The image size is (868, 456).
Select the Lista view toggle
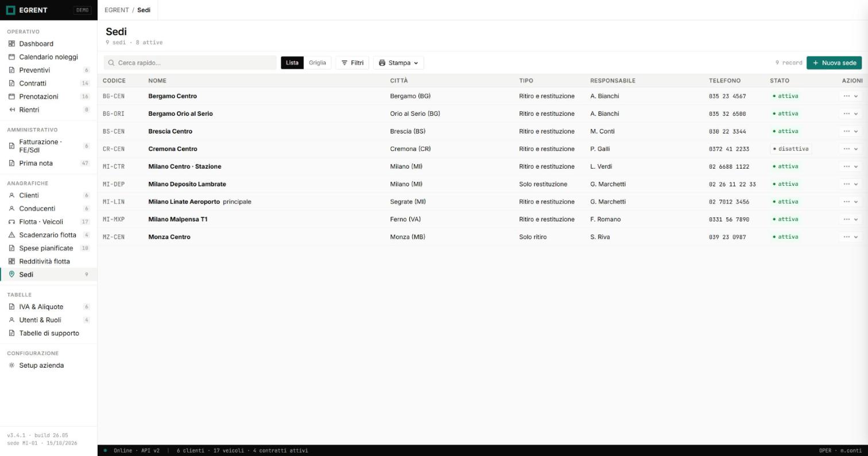[292, 63]
